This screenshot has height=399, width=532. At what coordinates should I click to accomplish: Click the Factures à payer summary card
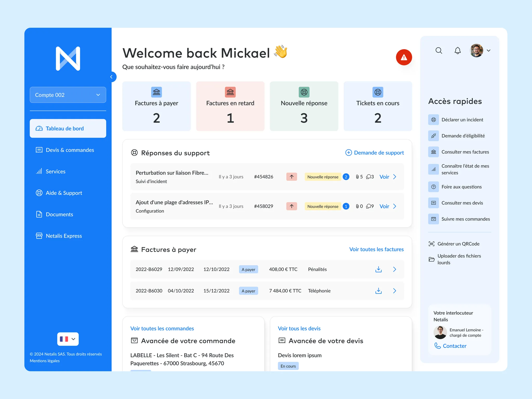156,106
